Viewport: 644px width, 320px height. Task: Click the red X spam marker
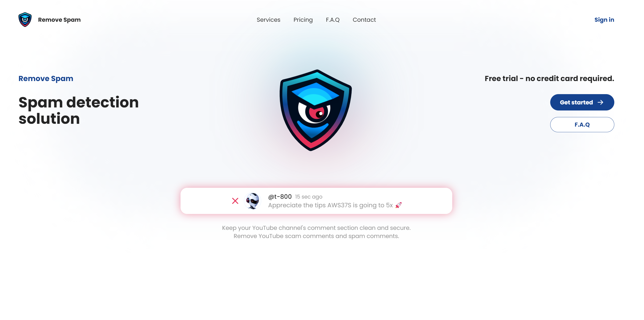[235, 201]
